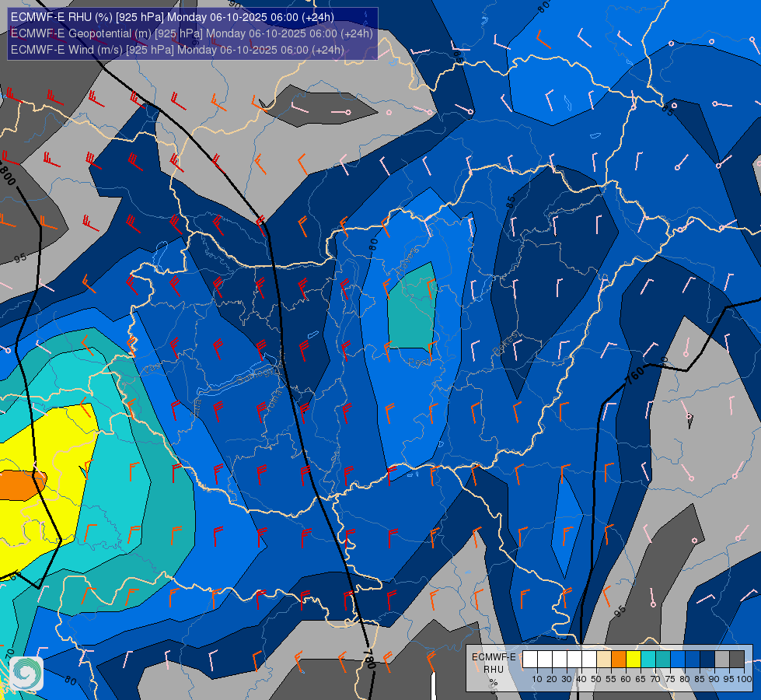Click the 760 geopotential contour label
Image resolution: width=761 pixels, height=700 pixels.
pos(634,375)
